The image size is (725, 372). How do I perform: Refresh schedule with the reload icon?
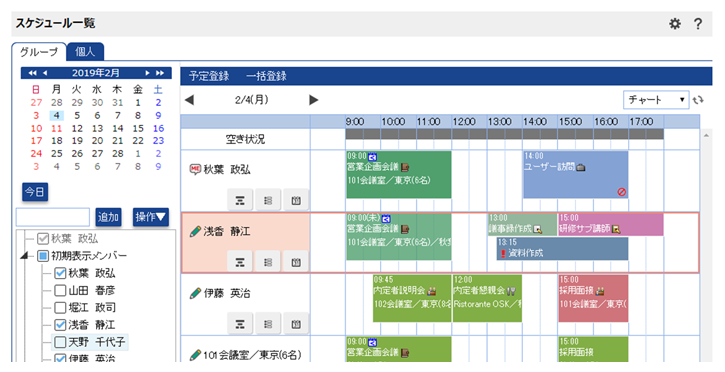(x=698, y=100)
